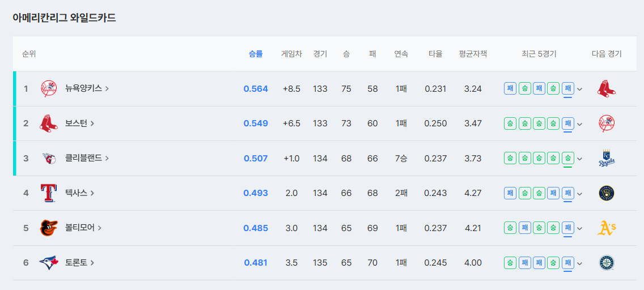Click the Toronto Blue Jays logo
The height and width of the screenshot is (290, 644).
pyautogui.click(x=48, y=262)
